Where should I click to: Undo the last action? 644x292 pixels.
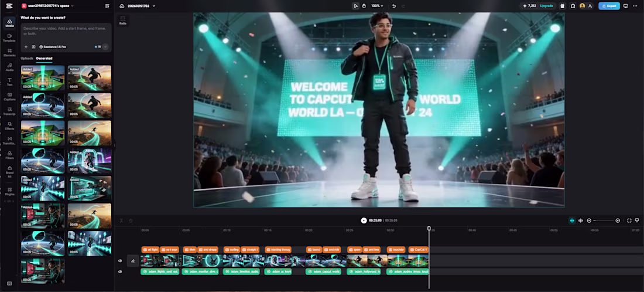394,6
